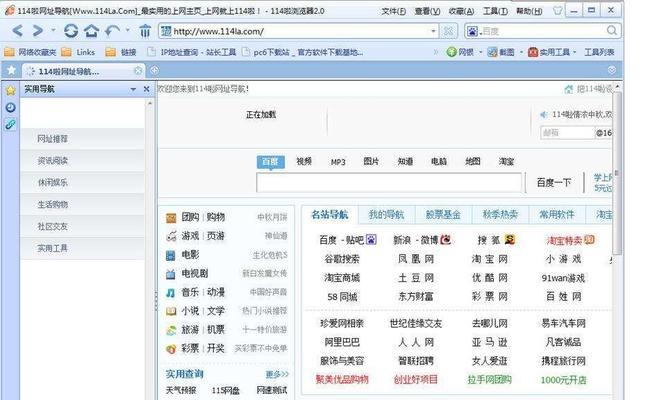Click the 实用工具 red toolbox icon

tap(533, 52)
